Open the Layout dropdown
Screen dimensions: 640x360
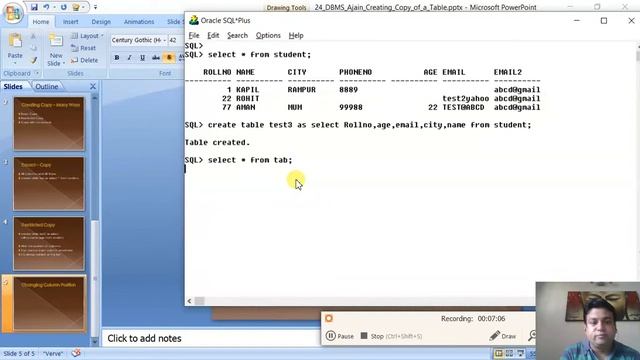point(87,36)
